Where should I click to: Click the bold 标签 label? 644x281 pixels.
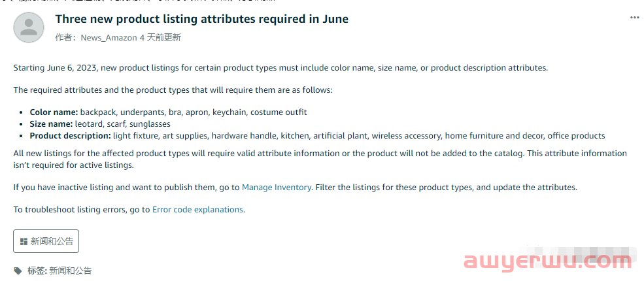tap(37, 271)
